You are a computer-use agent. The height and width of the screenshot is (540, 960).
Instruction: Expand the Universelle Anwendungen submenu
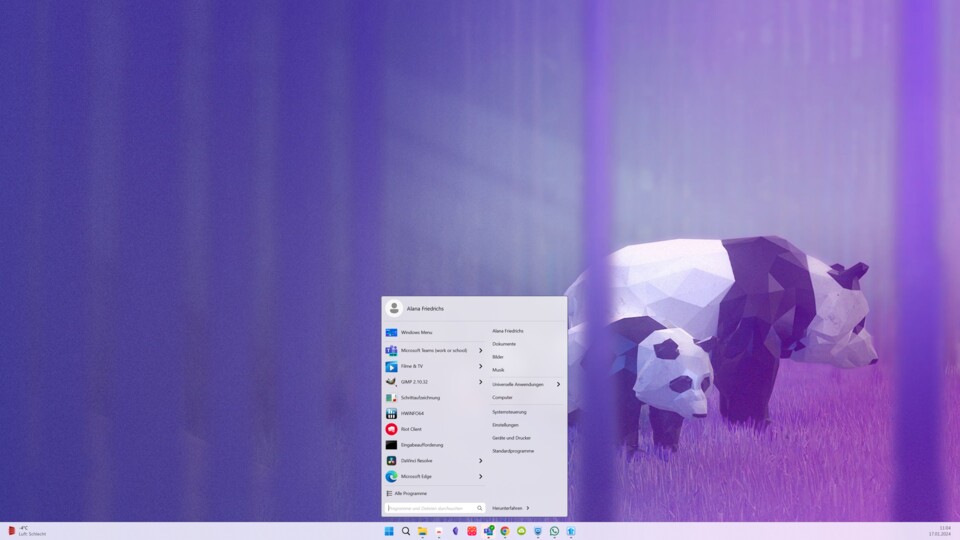tap(558, 384)
